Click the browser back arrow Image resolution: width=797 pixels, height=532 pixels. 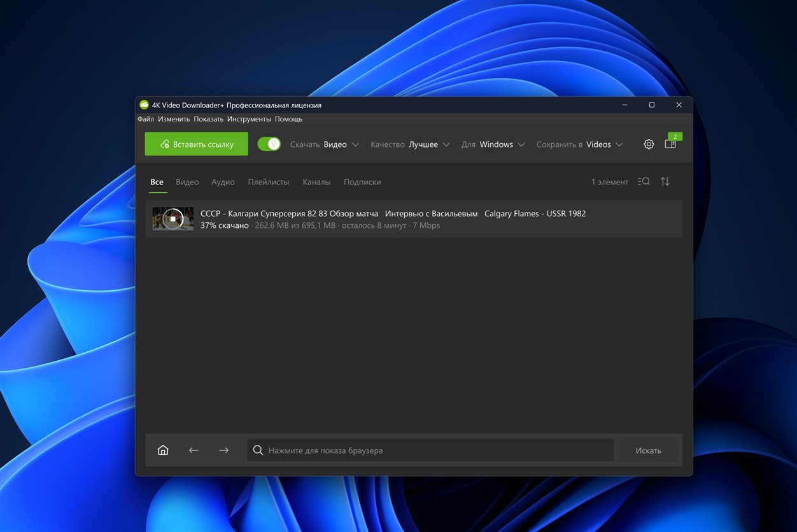194,451
